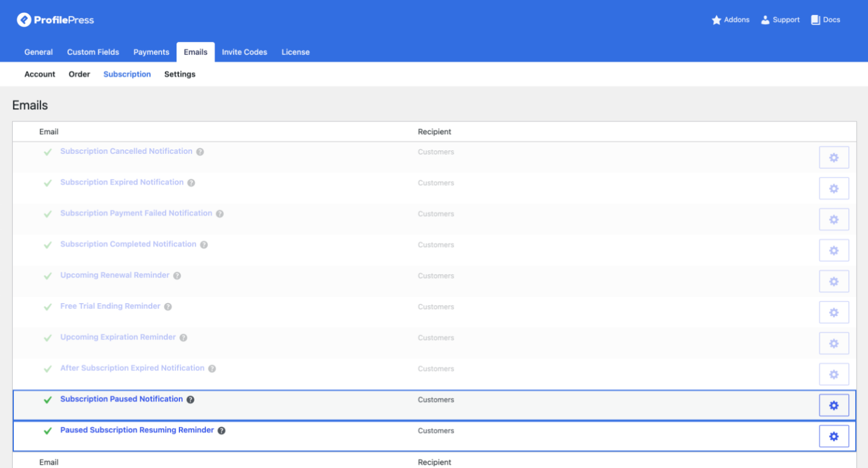Open settings gear for Subscription Paused Notification
The width and height of the screenshot is (868, 468).
[834, 406]
